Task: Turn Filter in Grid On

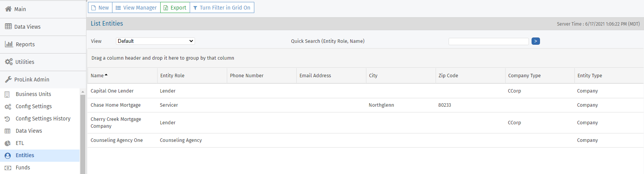Action: [x=222, y=8]
